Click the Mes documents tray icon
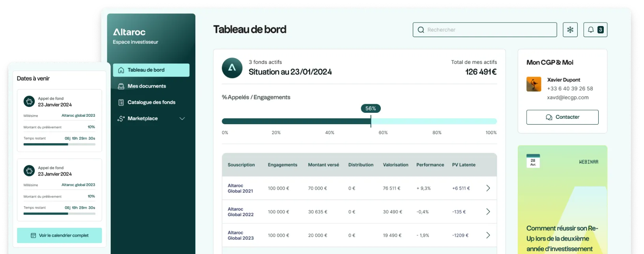Screen dimensions: 644x254 click(121, 86)
